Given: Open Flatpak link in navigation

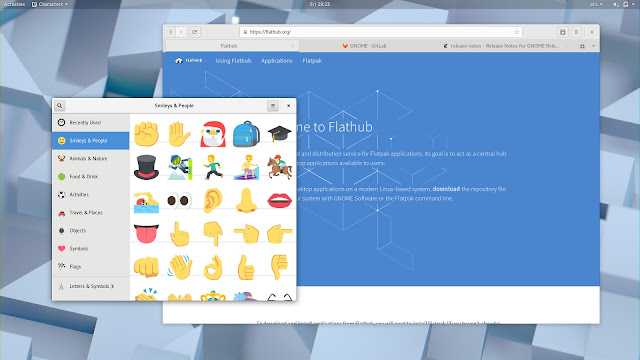Looking at the screenshot, I should pyautogui.click(x=312, y=61).
